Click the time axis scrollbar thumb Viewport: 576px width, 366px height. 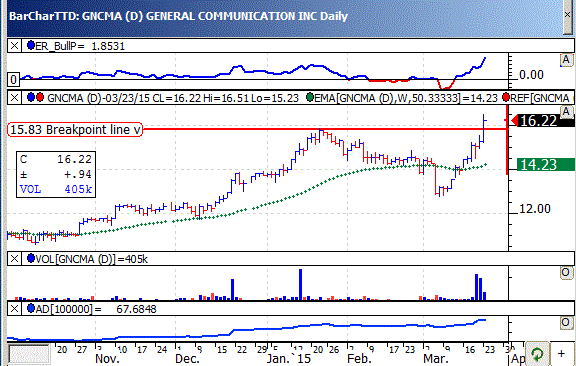(x=29, y=354)
